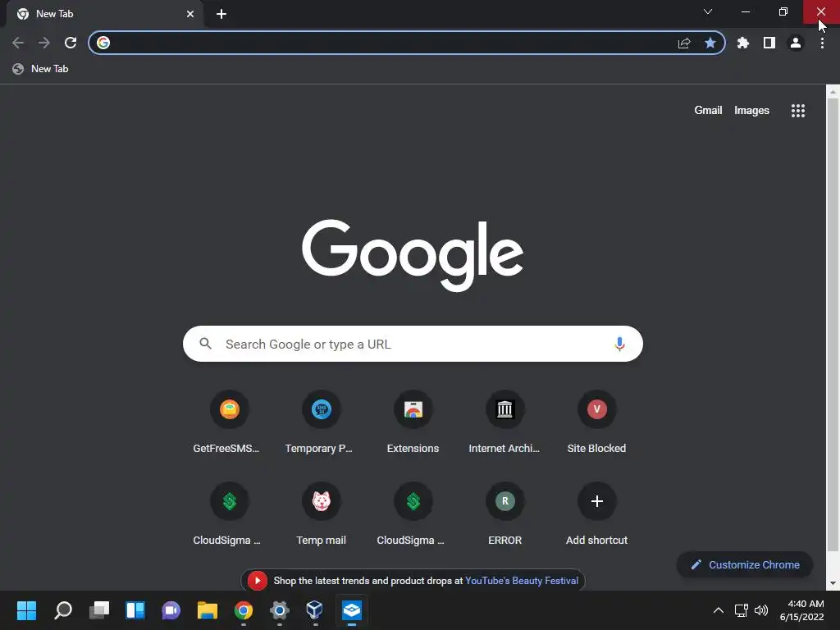Open the VirtualBox cube taskbar icon

coord(315,610)
